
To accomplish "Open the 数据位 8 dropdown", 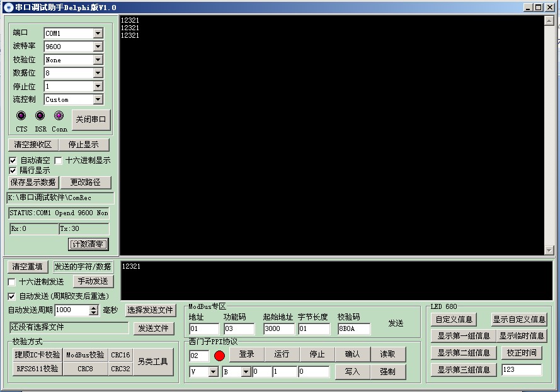I will pos(98,73).
